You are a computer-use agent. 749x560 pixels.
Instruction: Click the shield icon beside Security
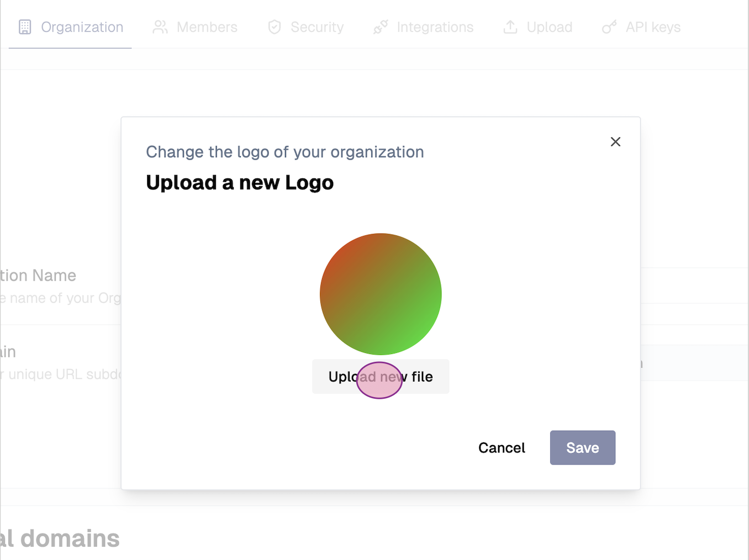point(275,27)
